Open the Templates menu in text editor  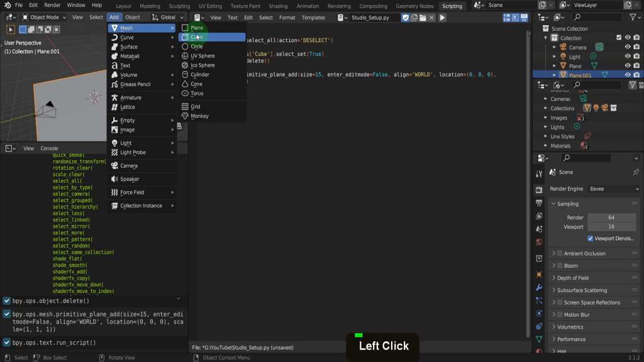pos(313,18)
